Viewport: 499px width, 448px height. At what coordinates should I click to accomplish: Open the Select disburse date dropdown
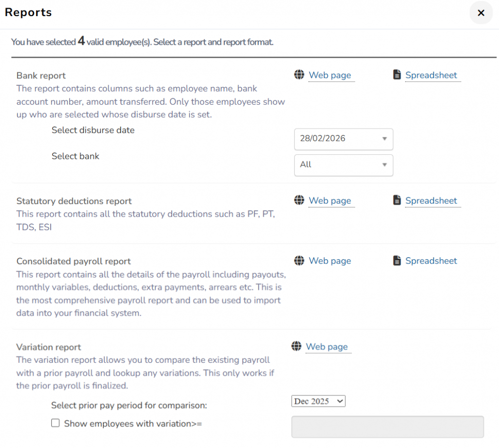[344, 139]
